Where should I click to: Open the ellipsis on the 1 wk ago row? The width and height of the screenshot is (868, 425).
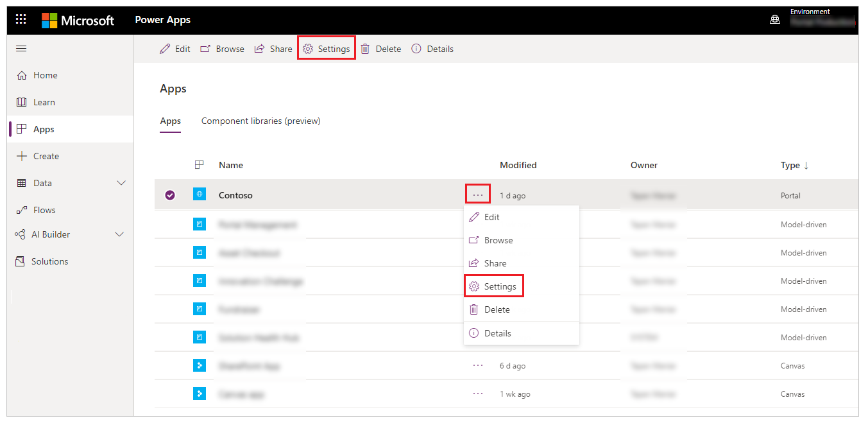(478, 394)
